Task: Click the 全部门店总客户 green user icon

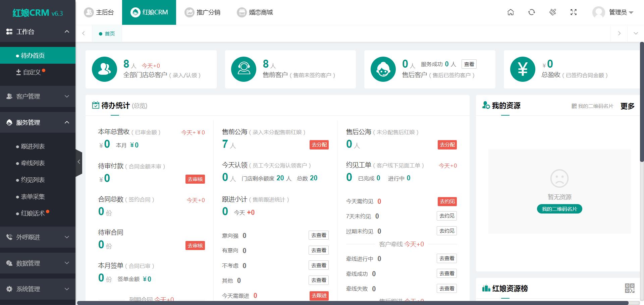Action: (104, 69)
